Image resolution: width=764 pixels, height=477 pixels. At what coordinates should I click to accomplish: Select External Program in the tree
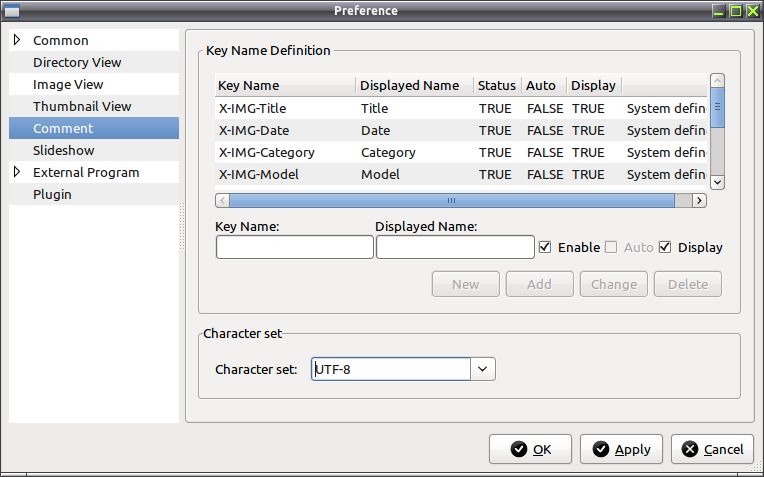click(x=86, y=172)
